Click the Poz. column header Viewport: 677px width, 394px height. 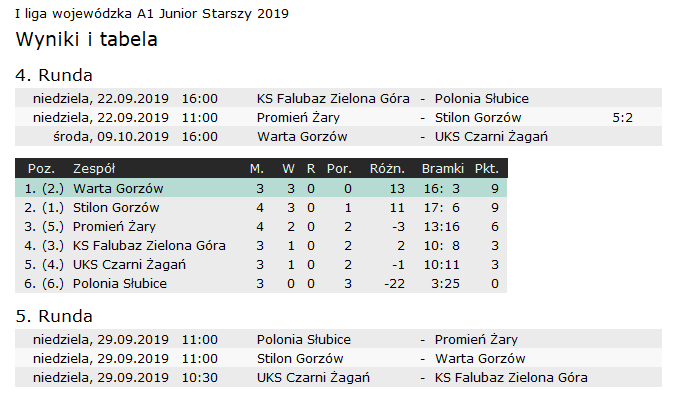click(x=41, y=168)
